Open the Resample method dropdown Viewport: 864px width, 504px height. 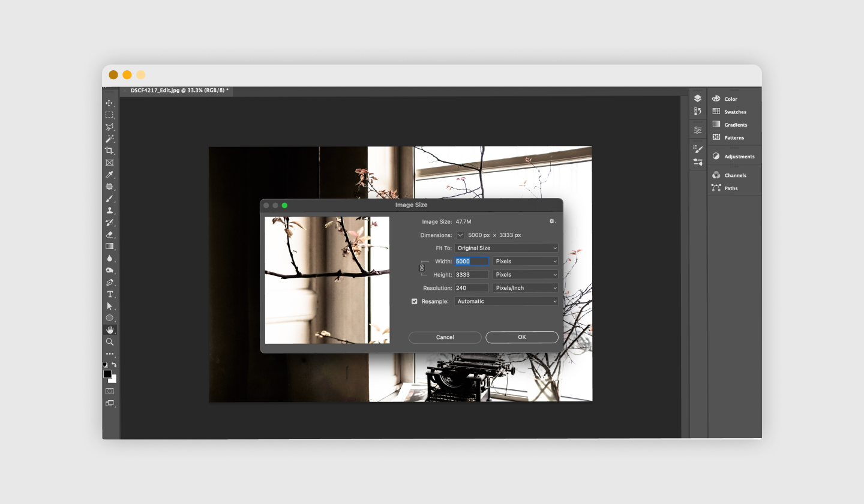coord(506,301)
